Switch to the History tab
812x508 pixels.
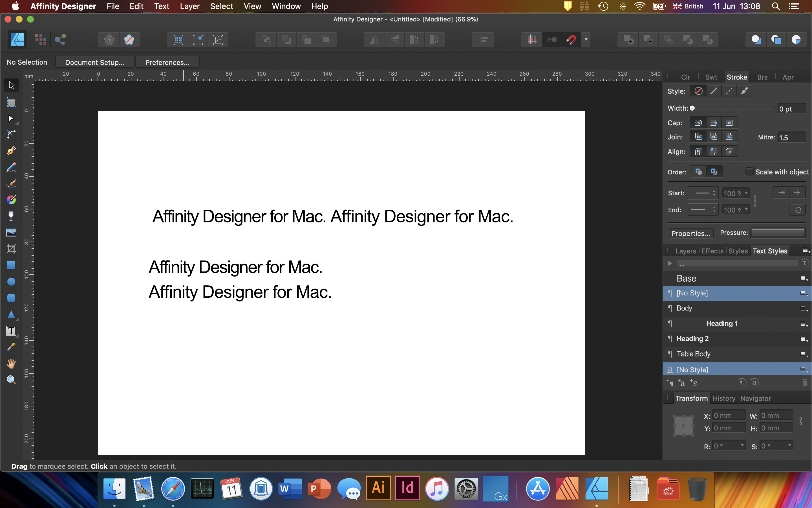click(724, 398)
